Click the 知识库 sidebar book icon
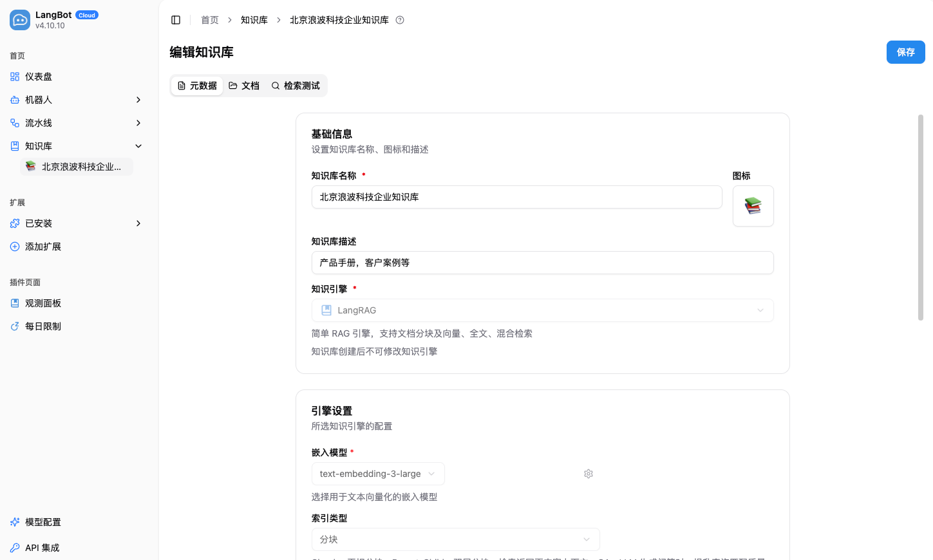933x560 pixels. (x=15, y=146)
